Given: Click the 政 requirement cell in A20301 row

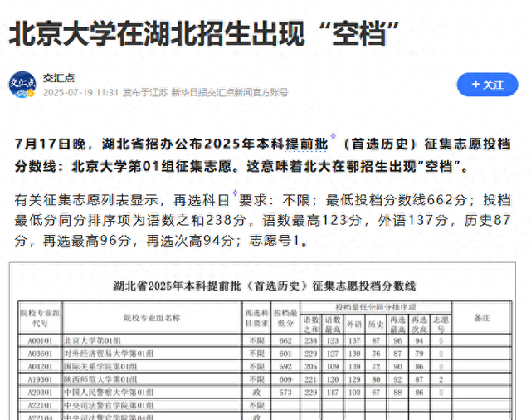Looking at the screenshot, I should click(x=256, y=393).
